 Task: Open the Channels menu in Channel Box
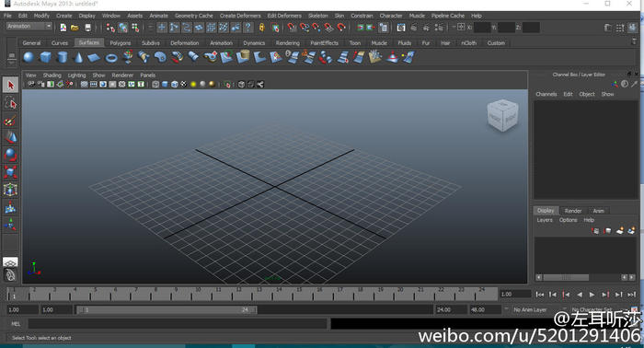coord(546,94)
